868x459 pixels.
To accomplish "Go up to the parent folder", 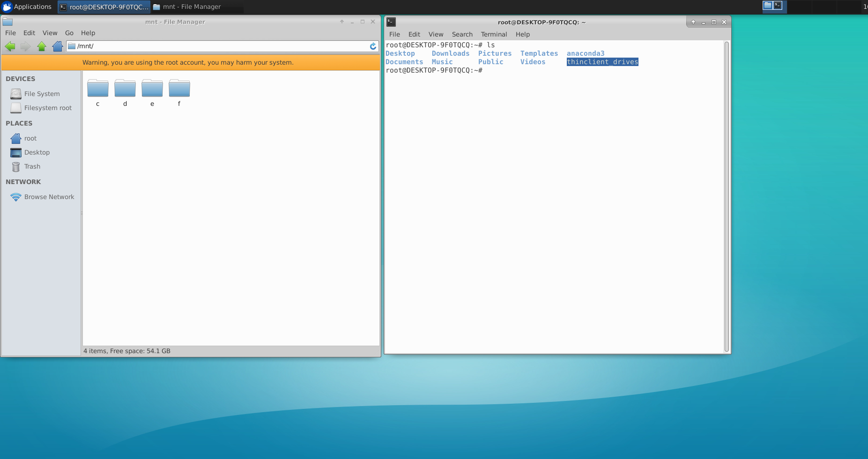I will (42, 46).
